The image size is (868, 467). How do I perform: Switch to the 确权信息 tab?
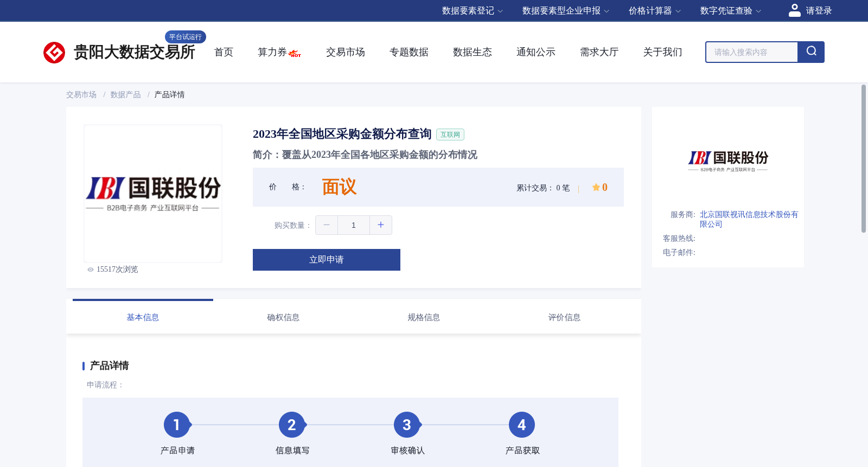click(x=283, y=317)
